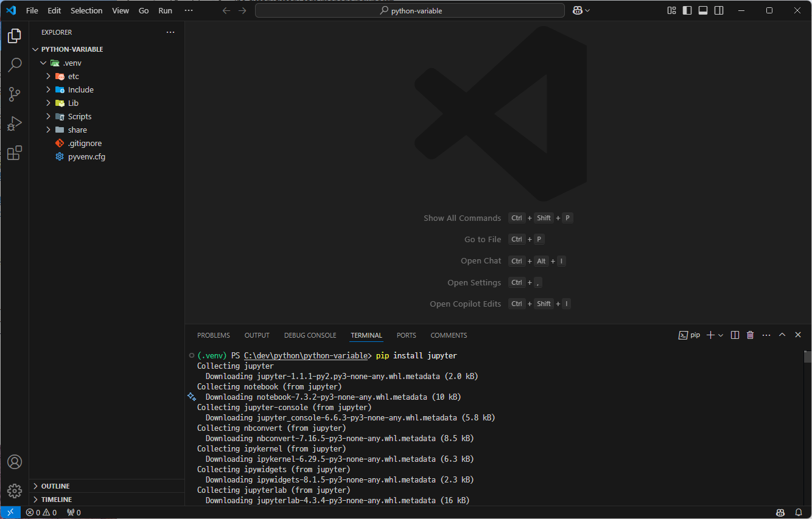Select the TERMINAL tab
Viewport: 812px width, 519px height.
(x=366, y=335)
